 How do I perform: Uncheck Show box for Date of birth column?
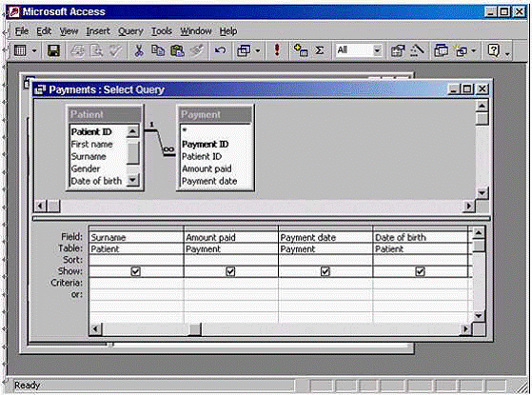420,271
